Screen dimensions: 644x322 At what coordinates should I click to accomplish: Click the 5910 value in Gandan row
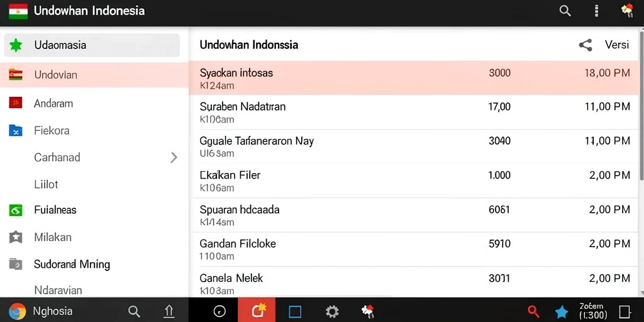(499, 243)
